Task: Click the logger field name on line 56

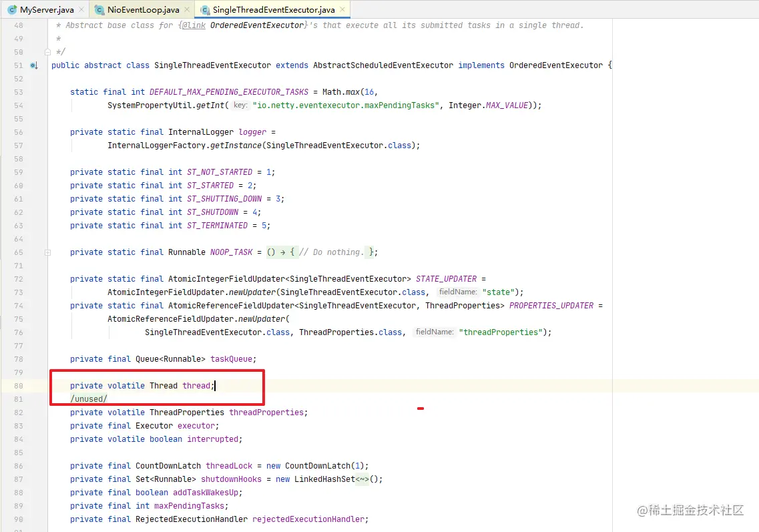Action: tap(252, 132)
